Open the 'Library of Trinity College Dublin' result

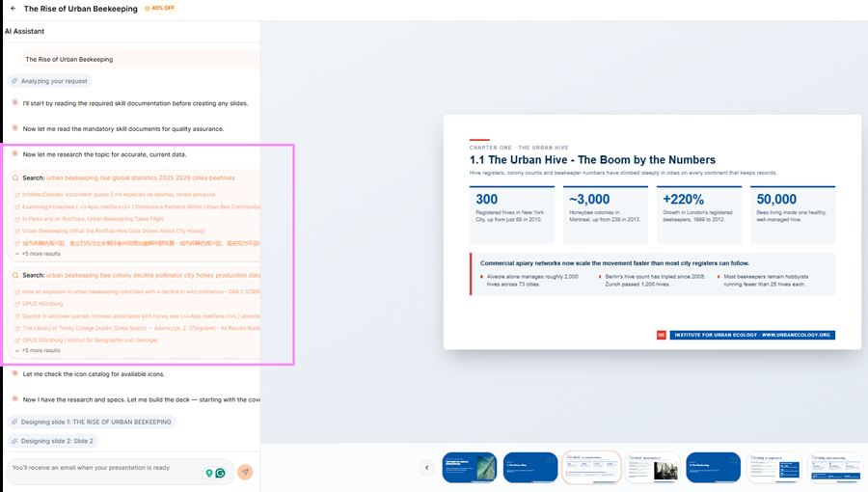click(x=141, y=328)
